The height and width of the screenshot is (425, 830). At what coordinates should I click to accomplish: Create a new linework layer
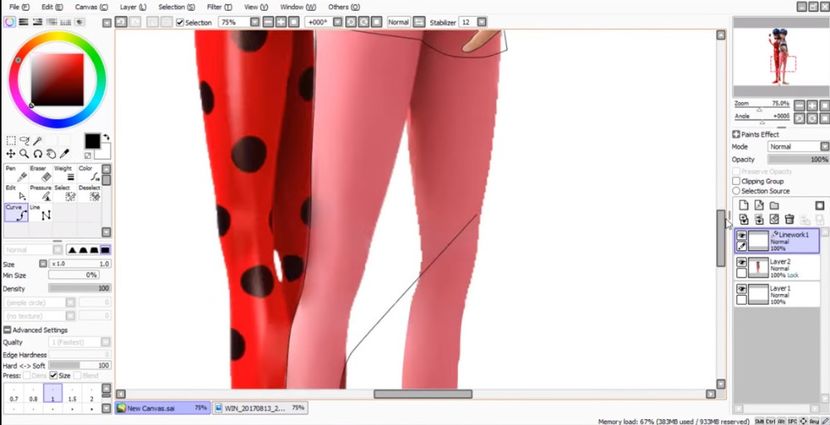coord(759,205)
